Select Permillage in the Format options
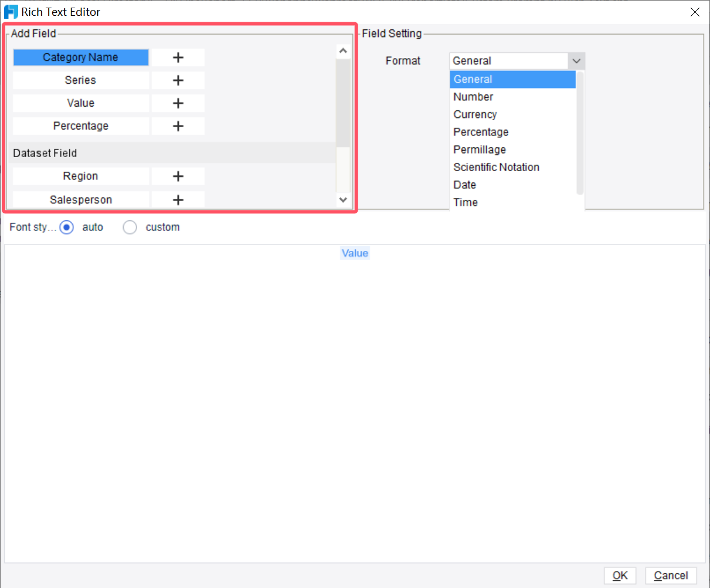 coord(479,149)
